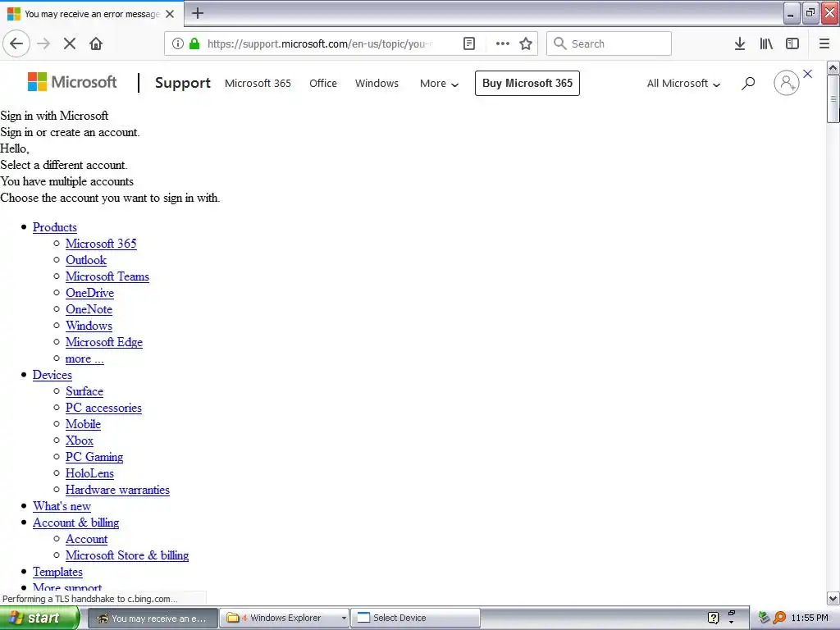Click the green padlock security icon
The width and height of the screenshot is (840, 630).
(194, 44)
